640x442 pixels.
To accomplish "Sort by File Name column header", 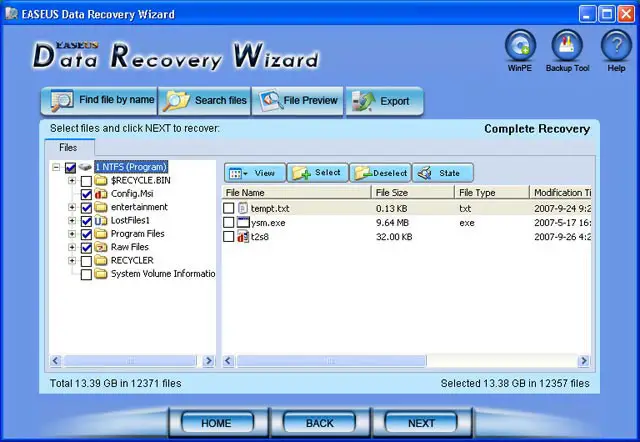I will (x=297, y=192).
